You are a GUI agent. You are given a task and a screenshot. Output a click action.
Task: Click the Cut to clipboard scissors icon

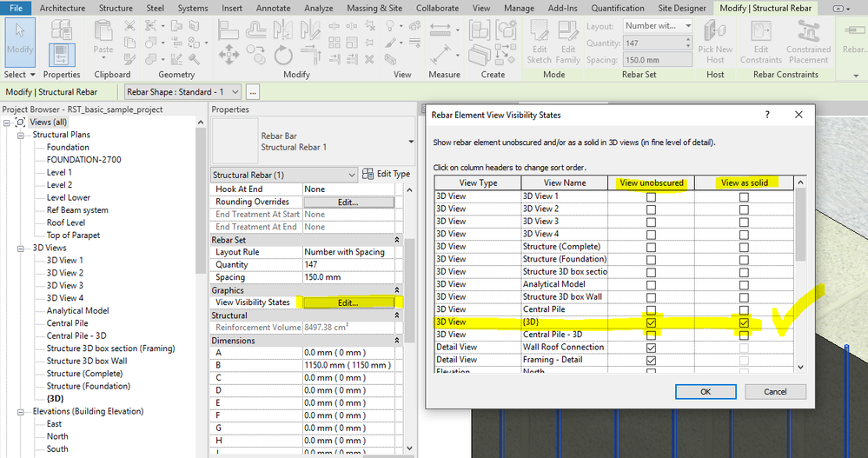click(x=129, y=25)
